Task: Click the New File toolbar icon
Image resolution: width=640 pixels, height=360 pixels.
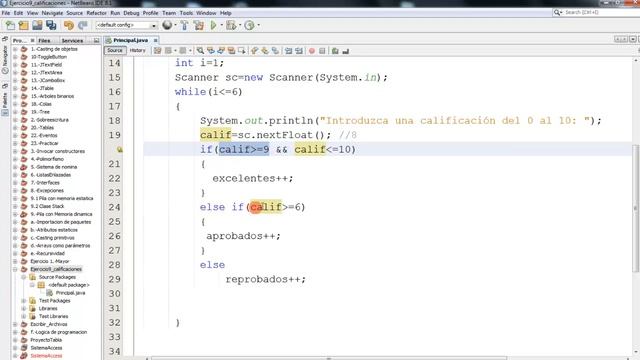Action: point(10,25)
